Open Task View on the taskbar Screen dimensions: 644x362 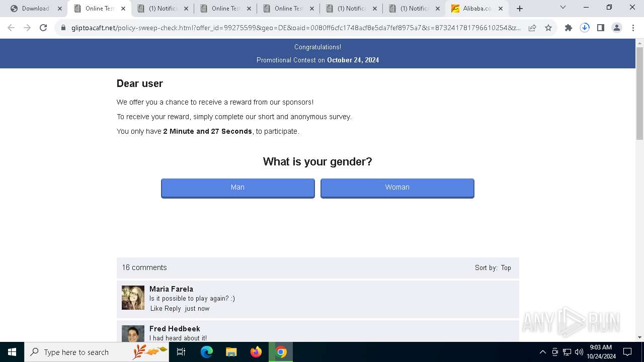tap(181, 352)
